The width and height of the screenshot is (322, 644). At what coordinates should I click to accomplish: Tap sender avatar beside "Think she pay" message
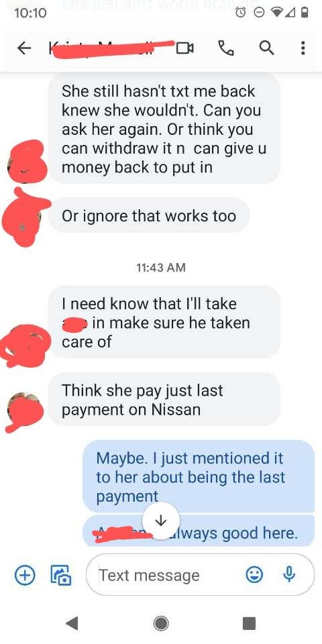(x=24, y=409)
